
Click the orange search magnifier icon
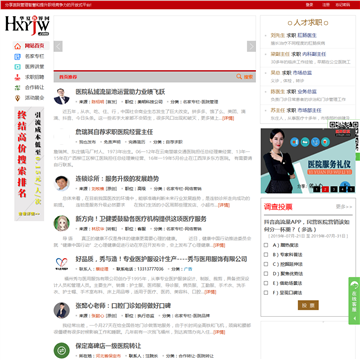click(x=239, y=77)
